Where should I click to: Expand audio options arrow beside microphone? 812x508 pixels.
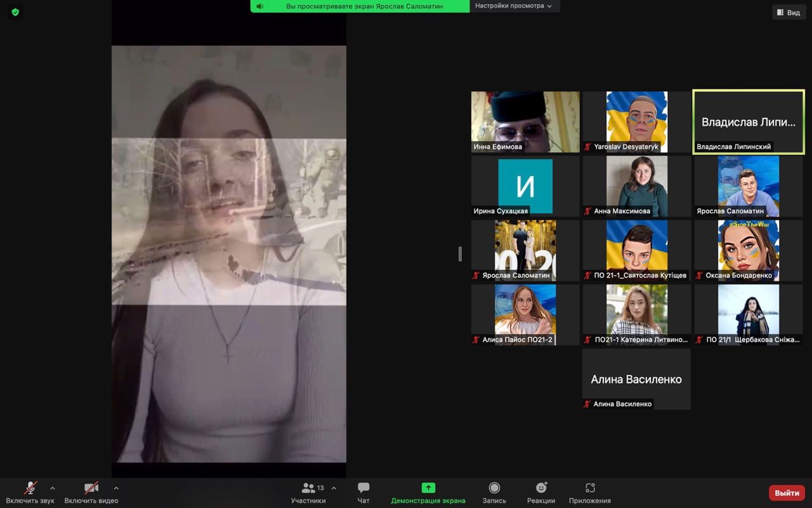[53, 488]
